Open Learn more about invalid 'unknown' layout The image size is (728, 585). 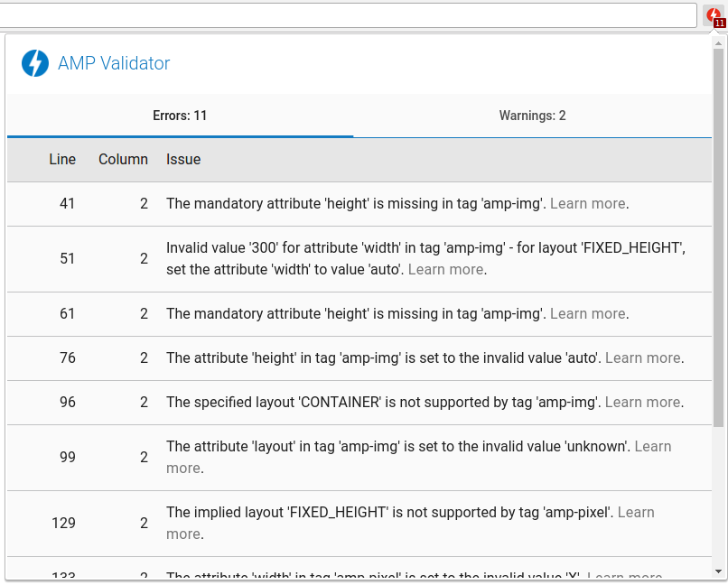point(653,446)
